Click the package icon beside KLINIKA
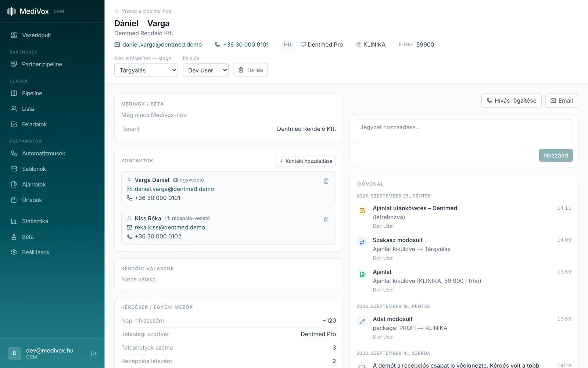The height and width of the screenshot is (368, 588). click(359, 45)
